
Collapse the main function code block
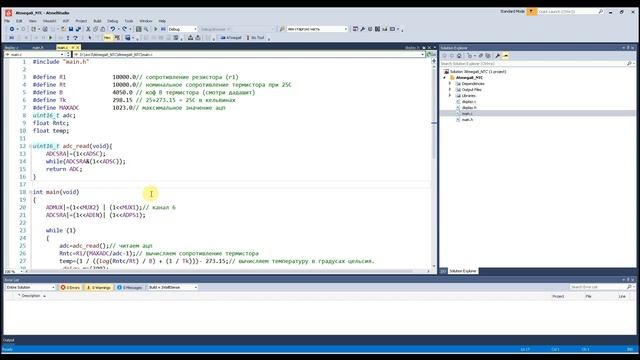point(30,192)
